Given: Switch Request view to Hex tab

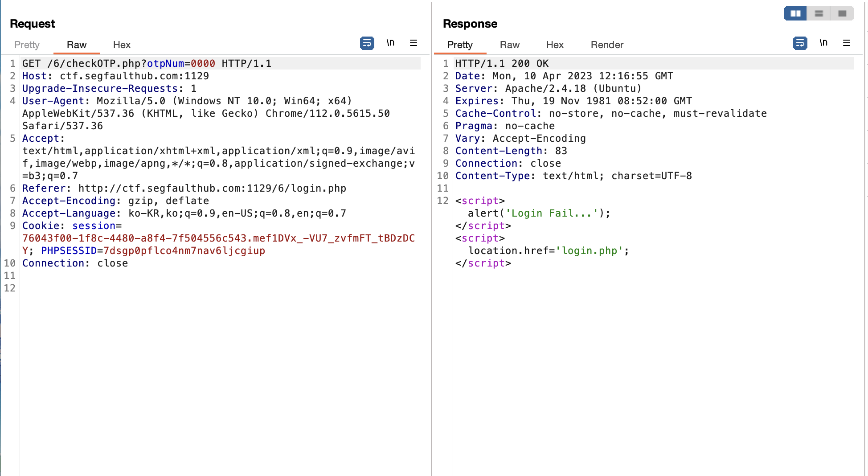Looking at the screenshot, I should [x=122, y=45].
